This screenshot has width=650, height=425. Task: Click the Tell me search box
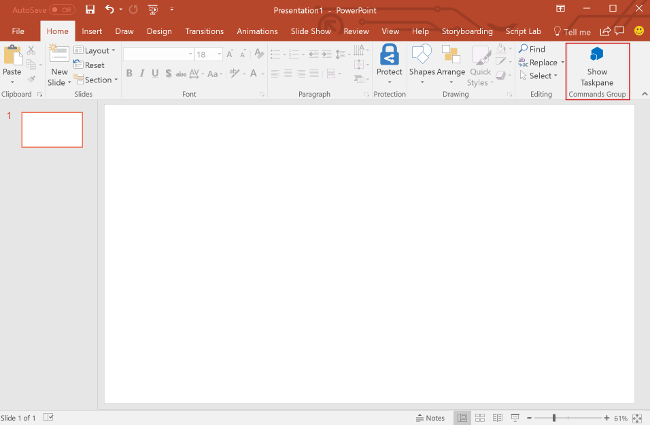[x=572, y=32]
